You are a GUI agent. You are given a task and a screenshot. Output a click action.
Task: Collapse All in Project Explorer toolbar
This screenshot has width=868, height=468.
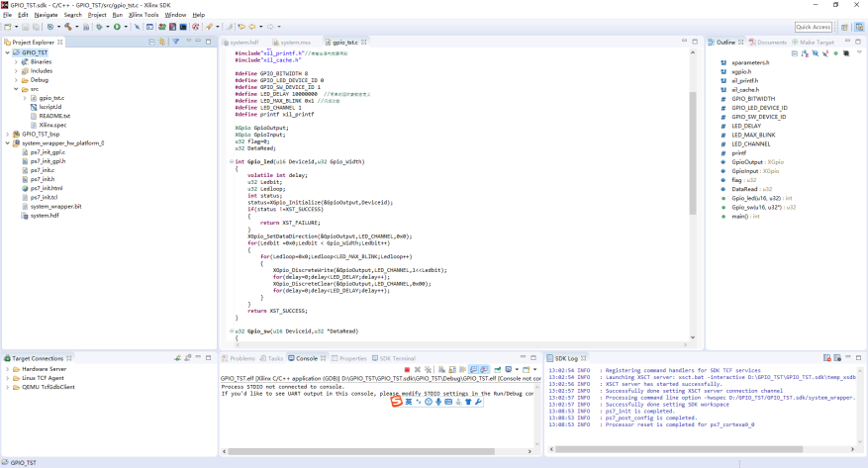pos(151,42)
